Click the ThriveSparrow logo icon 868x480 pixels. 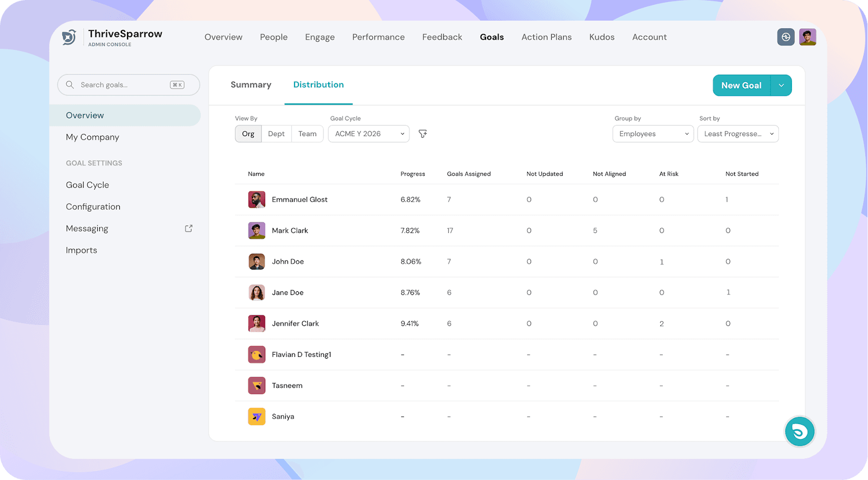click(x=69, y=37)
